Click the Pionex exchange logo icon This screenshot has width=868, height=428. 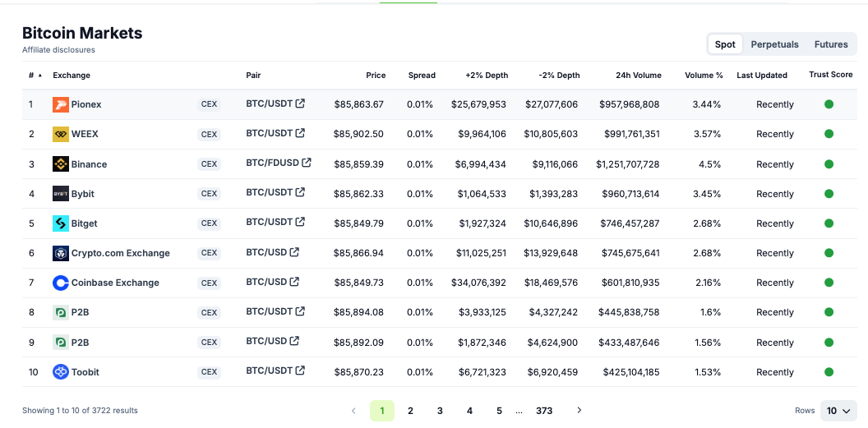[60, 104]
